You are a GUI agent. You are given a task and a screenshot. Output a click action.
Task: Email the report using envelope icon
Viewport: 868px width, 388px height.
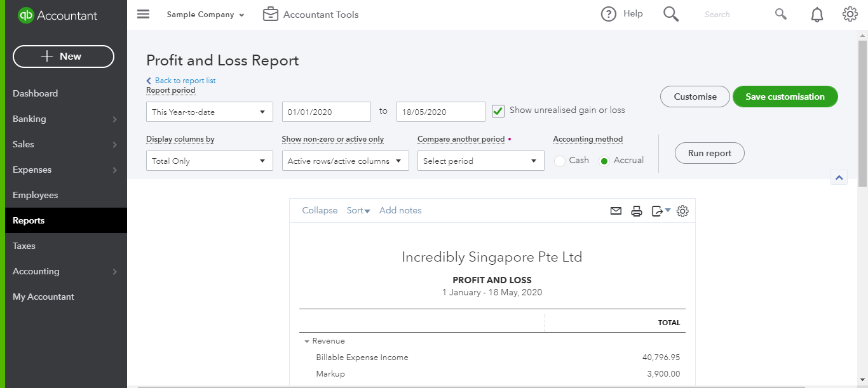pos(616,211)
